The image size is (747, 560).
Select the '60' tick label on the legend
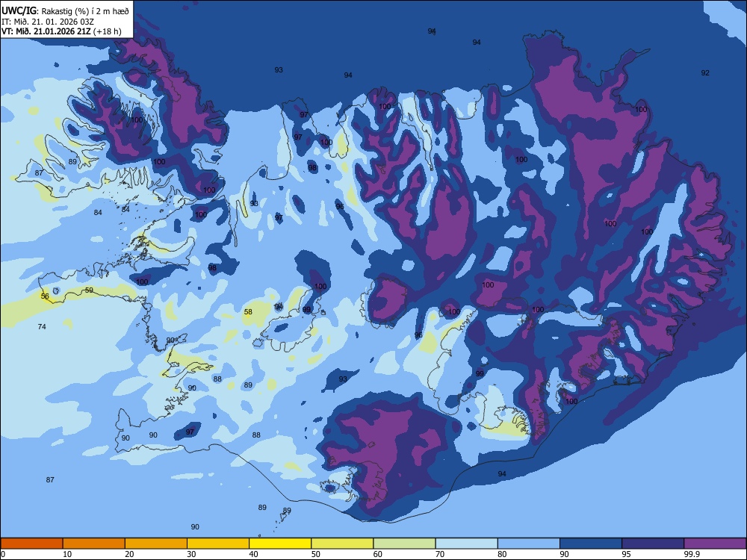click(378, 554)
